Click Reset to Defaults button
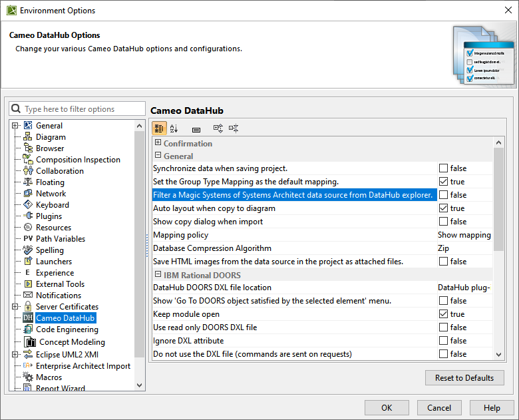The image size is (519, 420). click(x=464, y=377)
